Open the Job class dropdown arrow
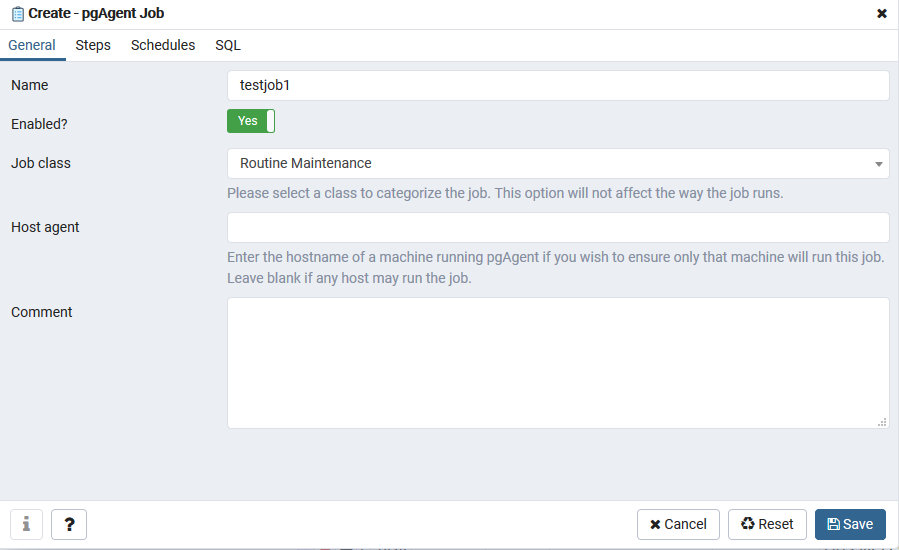 click(x=878, y=164)
